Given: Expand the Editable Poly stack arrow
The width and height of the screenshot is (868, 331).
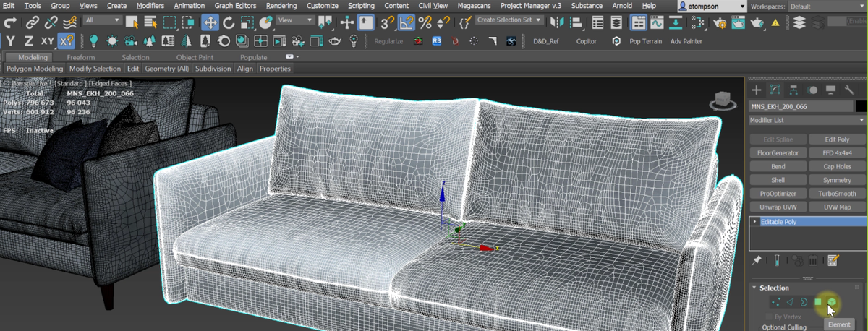Looking at the screenshot, I should (755, 222).
